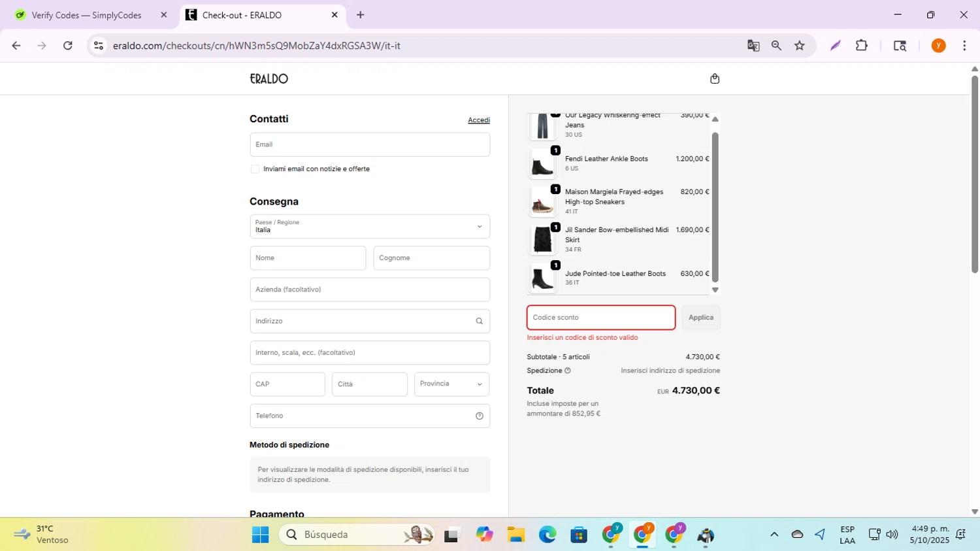Click the Email field
The height and width of the screenshot is (551, 980).
pos(370,144)
